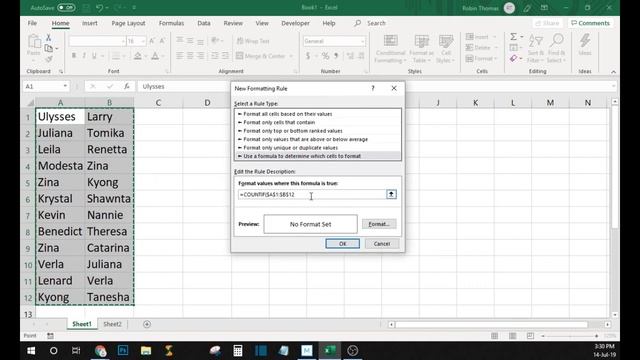
Task: Open Conditional Formatting menu
Action: pyautogui.click(x=390, y=49)
